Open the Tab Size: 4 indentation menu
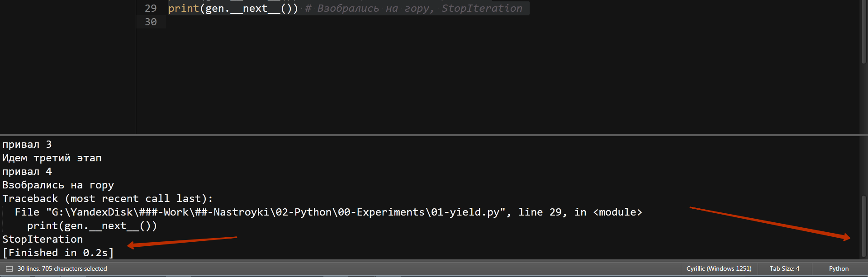Image resolution: width=868 pixels, height=277 pixels. [784, 269]
